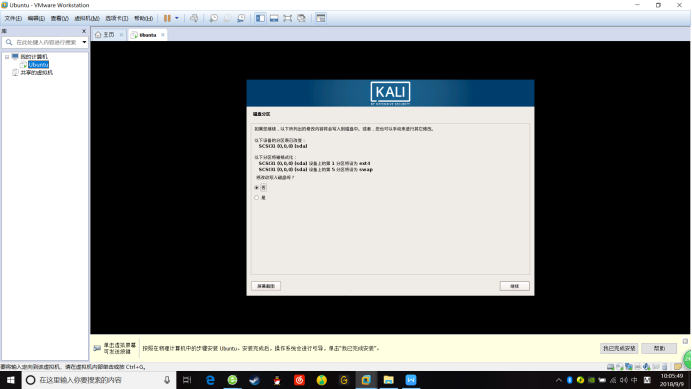The height and width of the screenshot is (389, 692).
Task: Open the Windows Start menu
Action: click(11, 380)
